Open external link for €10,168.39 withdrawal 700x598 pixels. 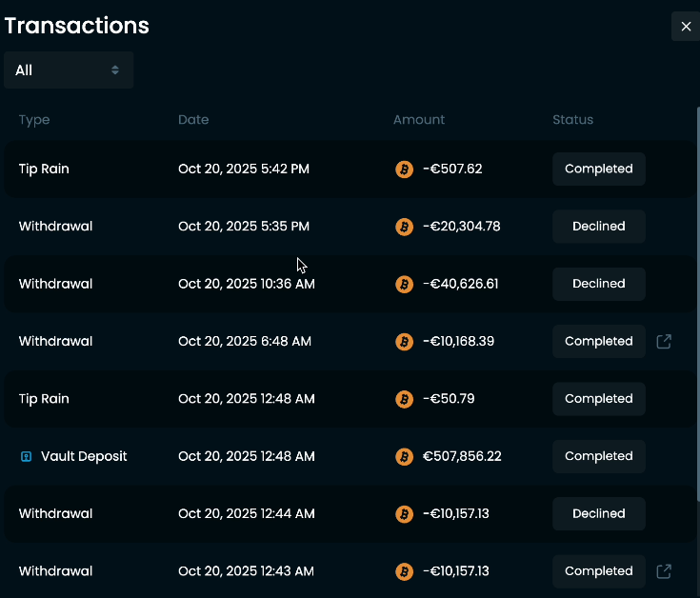pos(664,341)
